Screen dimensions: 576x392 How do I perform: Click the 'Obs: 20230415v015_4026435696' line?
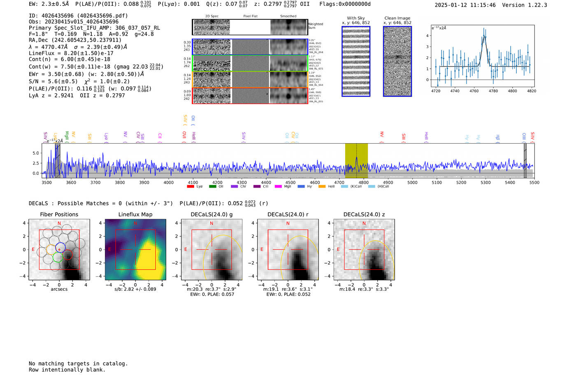click(x=74, y=22)
